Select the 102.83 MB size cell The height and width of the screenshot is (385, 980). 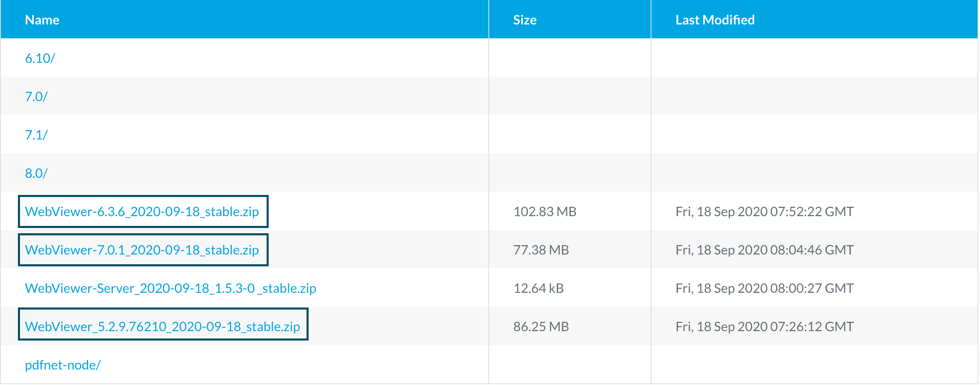point(545,212)
